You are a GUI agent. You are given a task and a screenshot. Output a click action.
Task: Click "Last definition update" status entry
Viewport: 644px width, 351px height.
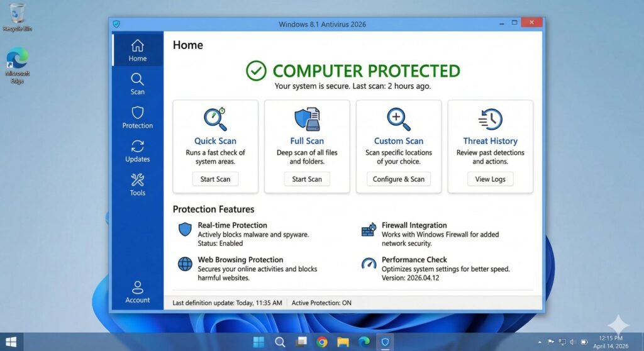point(227,303)
